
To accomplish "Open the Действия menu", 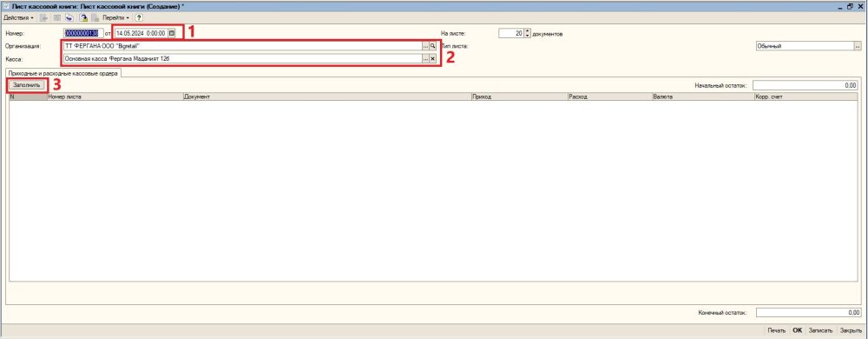I will click(x=18, y=17).
